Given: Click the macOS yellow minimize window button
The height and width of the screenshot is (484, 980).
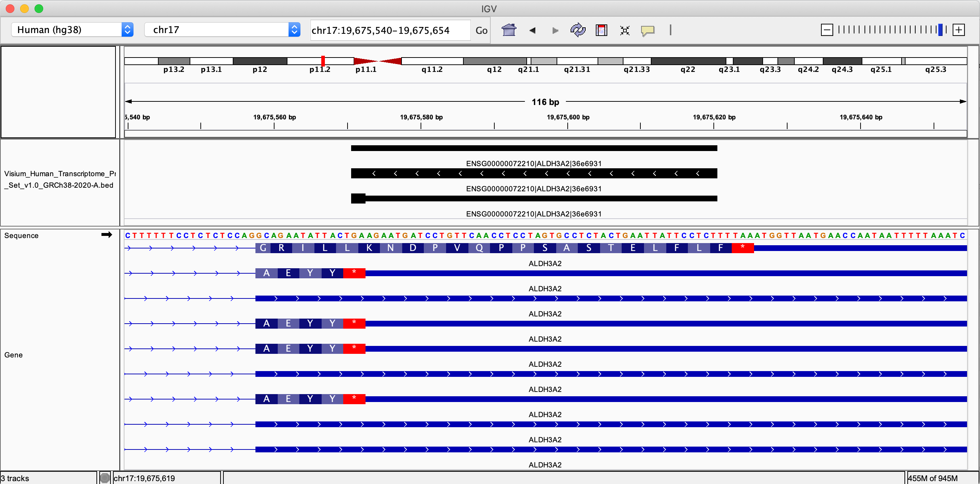Looking at the screenshot, I should point(24,8).
